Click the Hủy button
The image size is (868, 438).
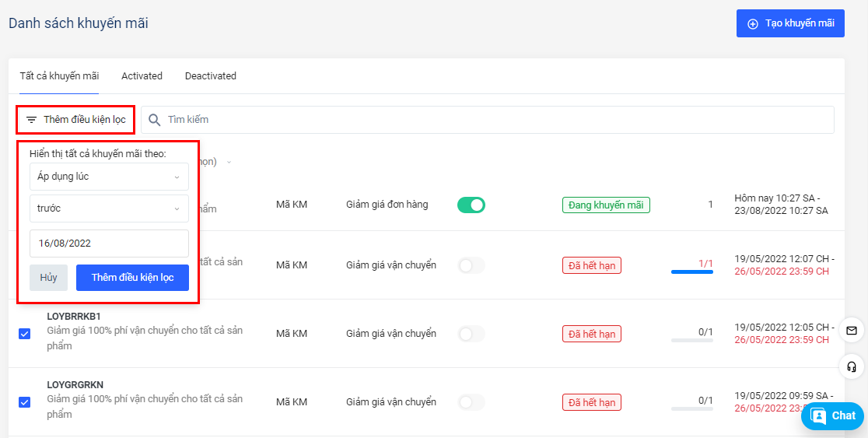[x=48, y=278]
